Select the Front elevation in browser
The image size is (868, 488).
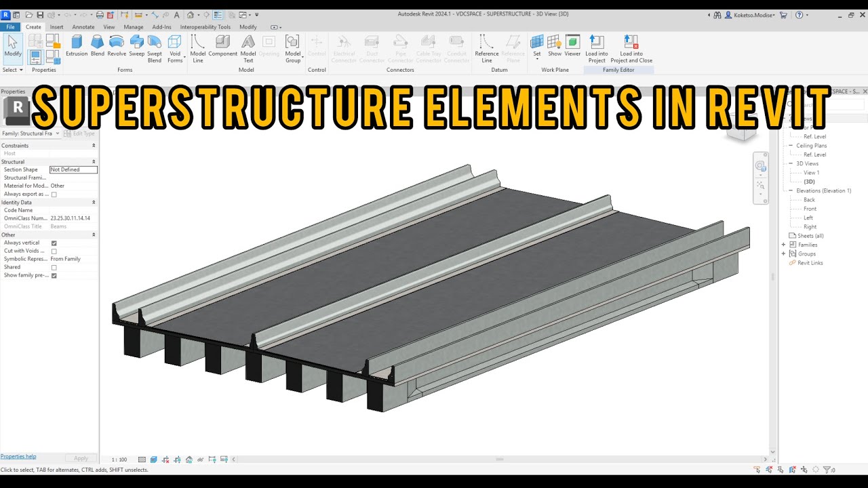(x=810, y=209)
